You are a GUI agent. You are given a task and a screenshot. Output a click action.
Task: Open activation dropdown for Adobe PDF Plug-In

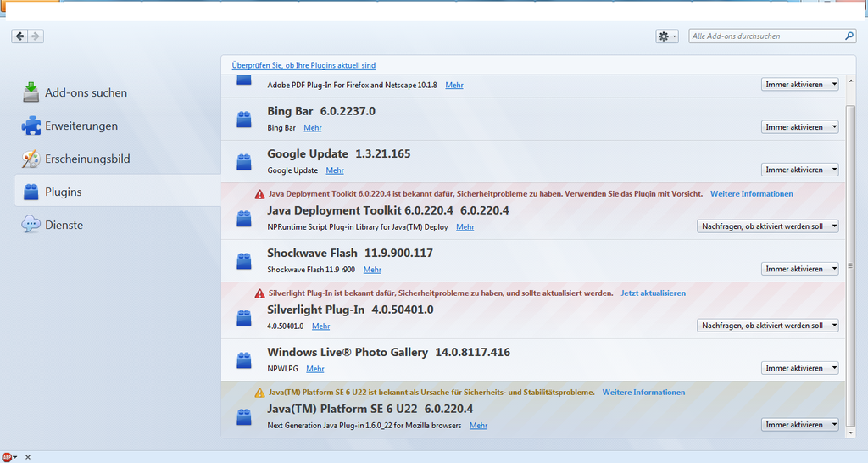pos(800,84)
